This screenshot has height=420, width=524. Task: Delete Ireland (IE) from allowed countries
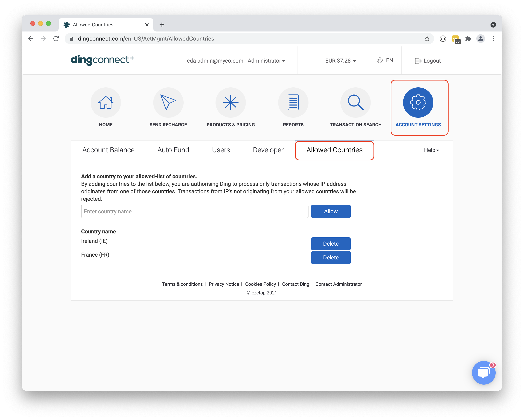331,243
